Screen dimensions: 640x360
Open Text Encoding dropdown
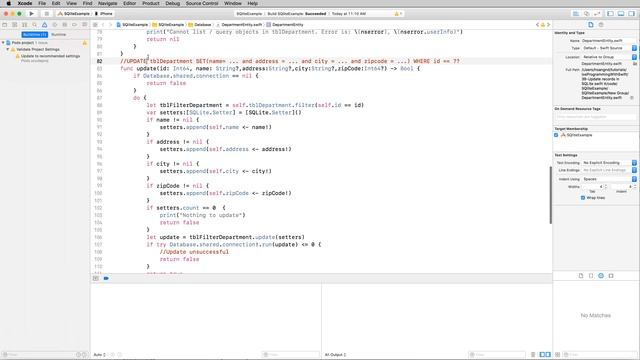(609, 163)
